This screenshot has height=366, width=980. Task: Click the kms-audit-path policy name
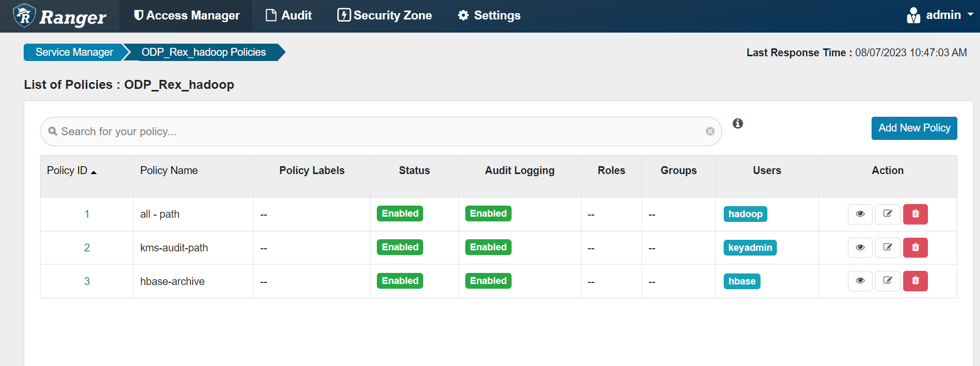pyautogui.click(x=174, y=248)
